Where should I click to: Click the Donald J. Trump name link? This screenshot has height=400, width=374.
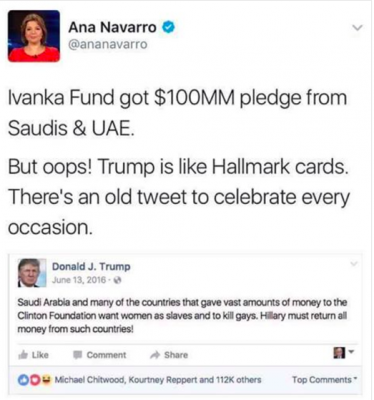coord(91,267)
